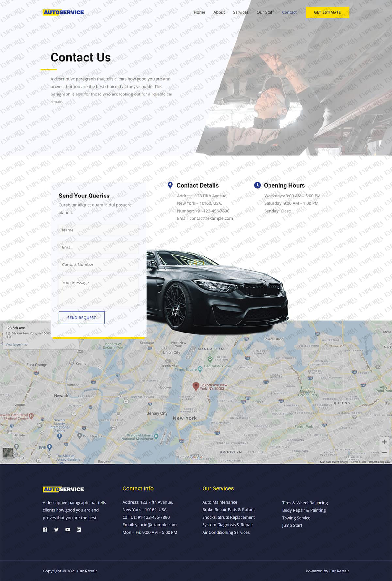This screenshot has width=392, height=581.
Task: Zoom in on the map with plus
Action: (384, 442)
